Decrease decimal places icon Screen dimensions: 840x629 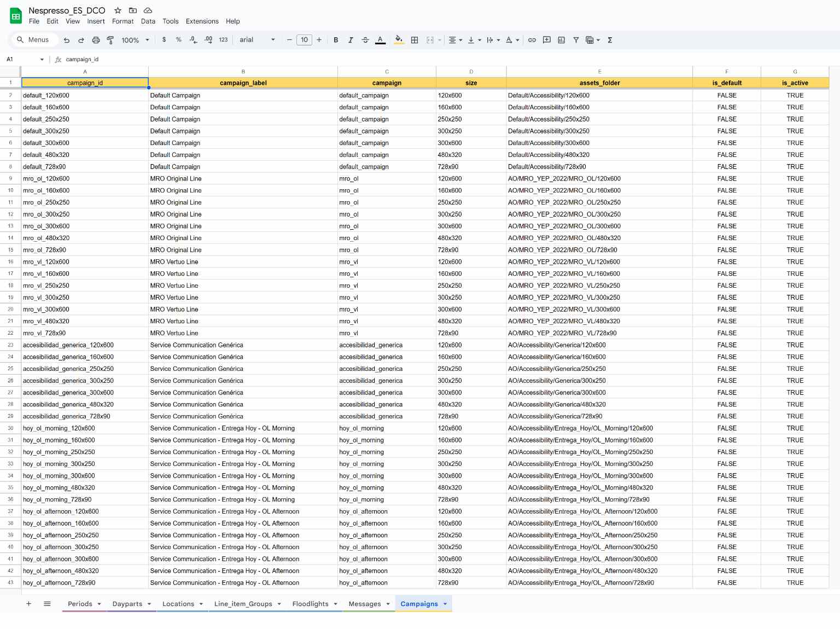click(193, 40)
